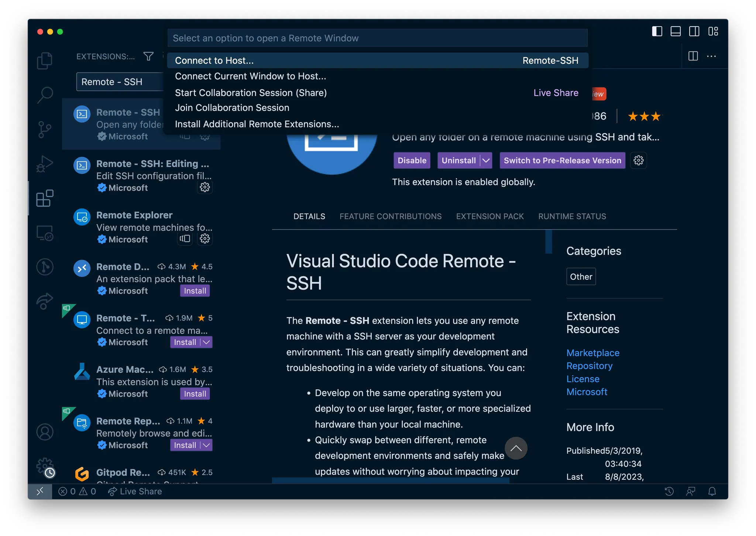Open the Search view icon
This screenshot has height=536, width=756.
click(45, 95)
